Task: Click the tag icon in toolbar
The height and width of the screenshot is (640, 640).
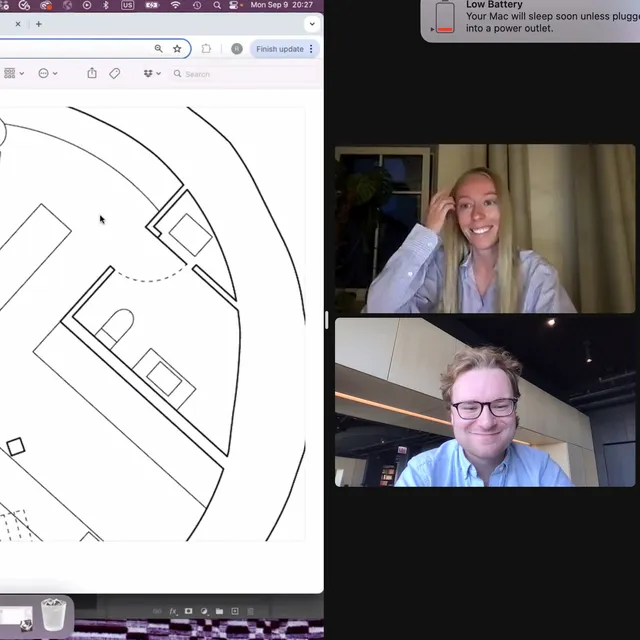Action: point(115,73)
